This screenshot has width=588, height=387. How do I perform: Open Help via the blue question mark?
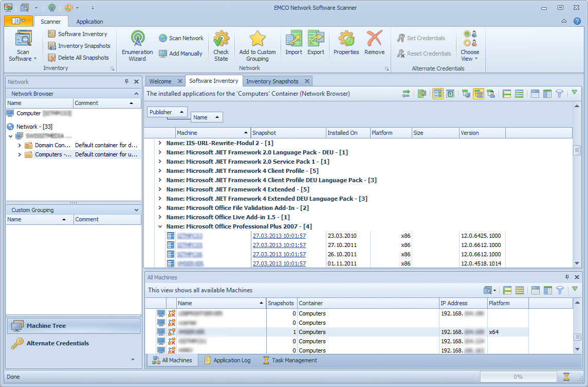click(577, 21)
